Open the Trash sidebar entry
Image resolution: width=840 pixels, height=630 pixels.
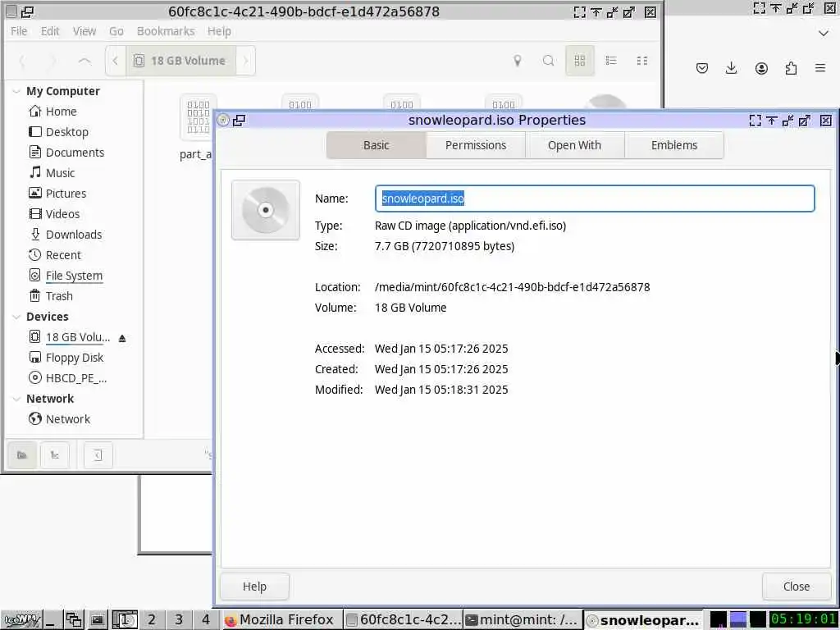[x=50, y=295]
